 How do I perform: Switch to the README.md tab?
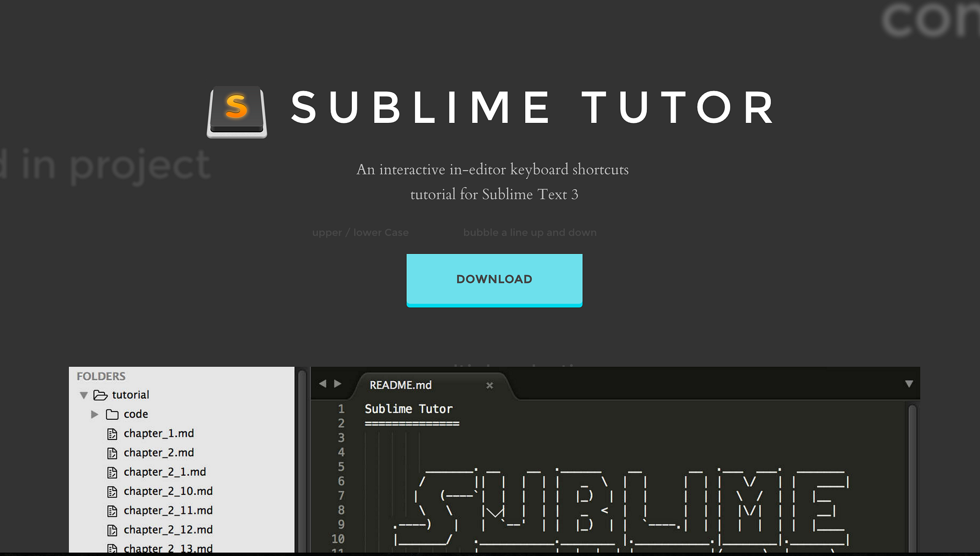coord(400,386)
